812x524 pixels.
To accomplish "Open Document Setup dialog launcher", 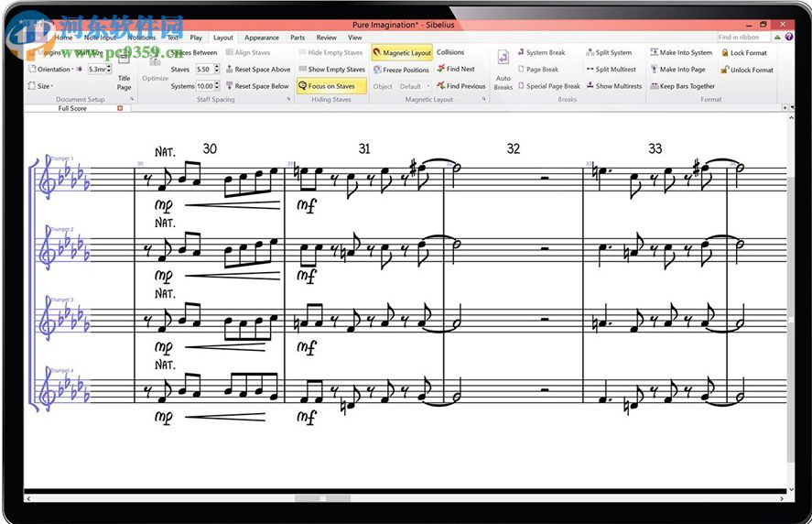I will [132, 99].
